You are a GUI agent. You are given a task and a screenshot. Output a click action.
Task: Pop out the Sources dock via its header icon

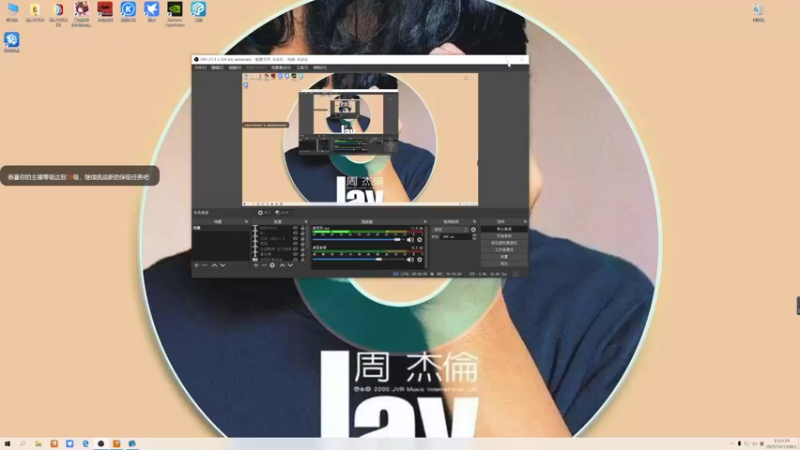point(306,221)
